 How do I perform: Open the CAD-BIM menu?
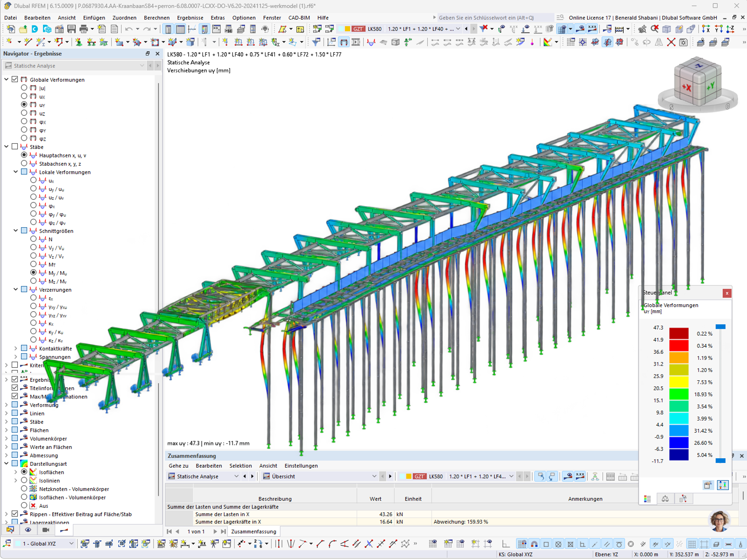299,18
